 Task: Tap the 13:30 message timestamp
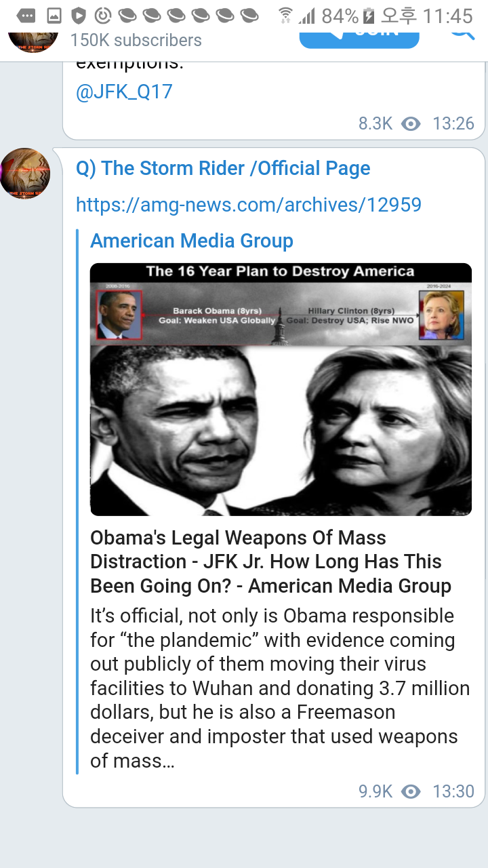point(453,791)
